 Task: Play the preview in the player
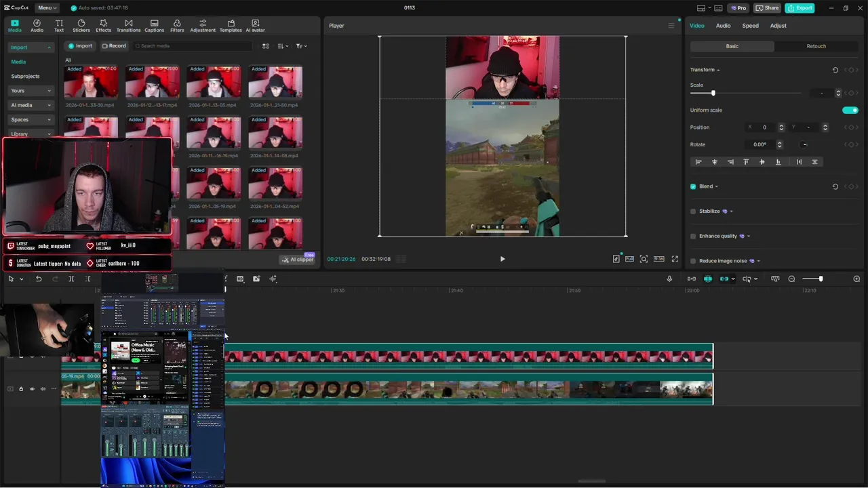tap(502, 259)
